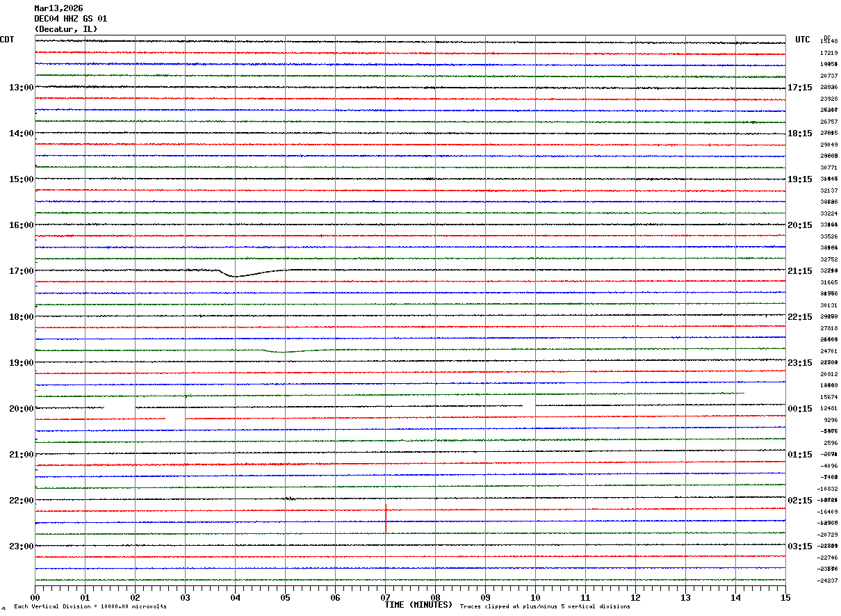
Task: Click the DC offset value 23928
Action: 828,99
